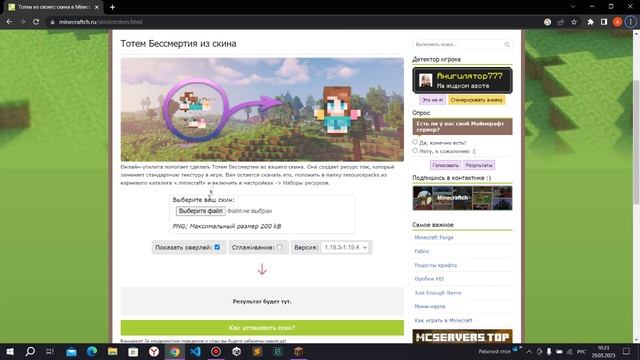Open a new browser tab
Viewport: 640px width, 360px height.
[x=112, y=7]
